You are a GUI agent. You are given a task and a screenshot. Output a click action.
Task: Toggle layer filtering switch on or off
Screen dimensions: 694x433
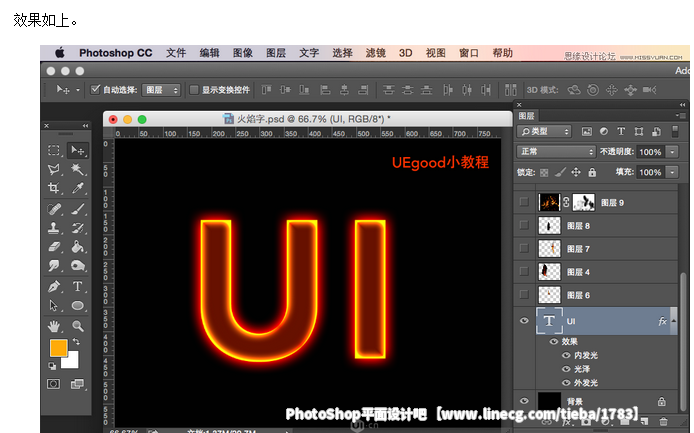point(675,131)
